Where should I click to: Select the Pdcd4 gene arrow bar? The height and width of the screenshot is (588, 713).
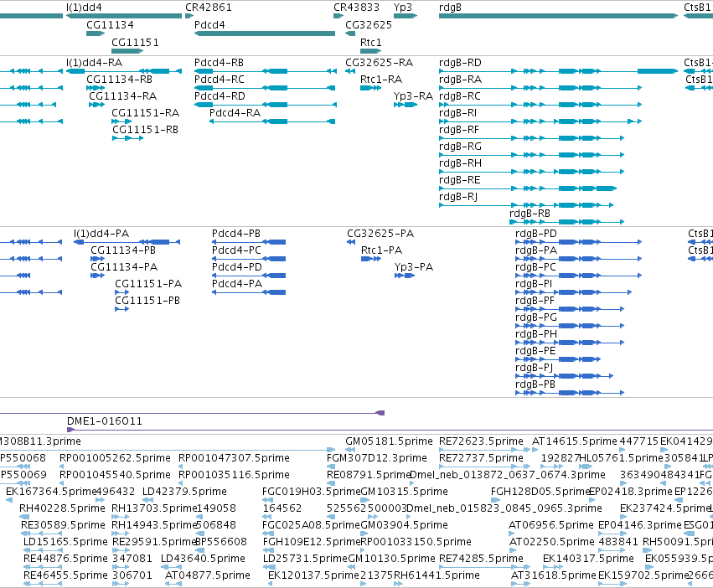point(265,34)
